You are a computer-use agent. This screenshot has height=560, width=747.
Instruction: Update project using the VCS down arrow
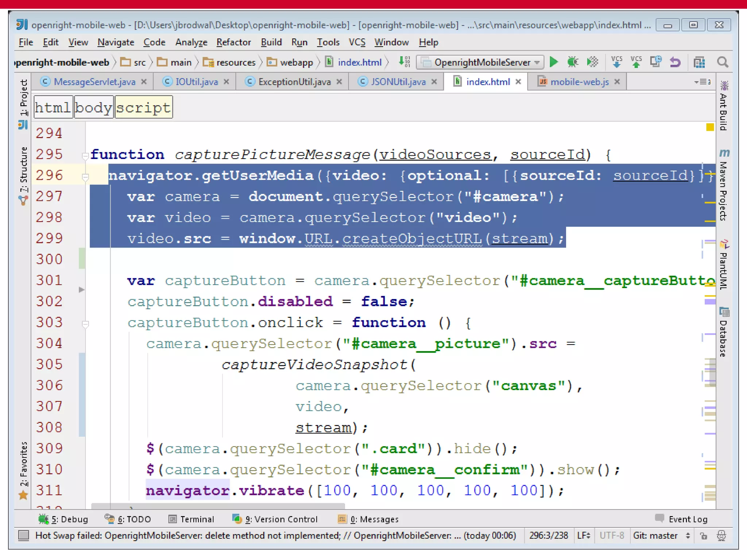pyautogui.click(x=617, y=62)
